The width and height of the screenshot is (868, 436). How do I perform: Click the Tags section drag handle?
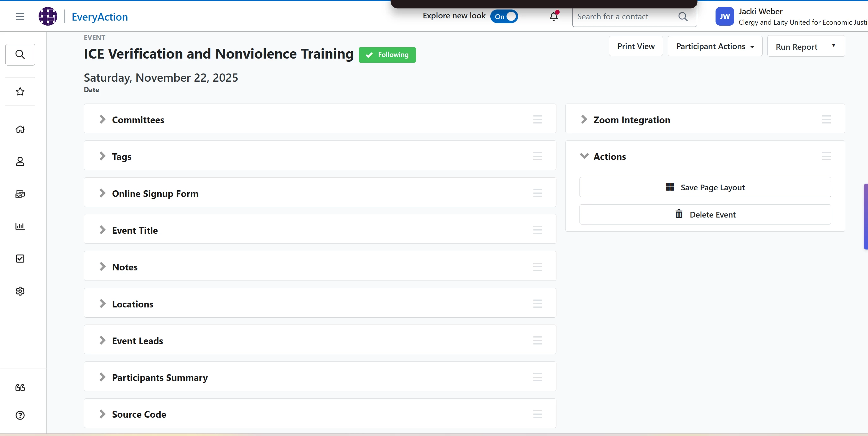click(x=537, y=156)
